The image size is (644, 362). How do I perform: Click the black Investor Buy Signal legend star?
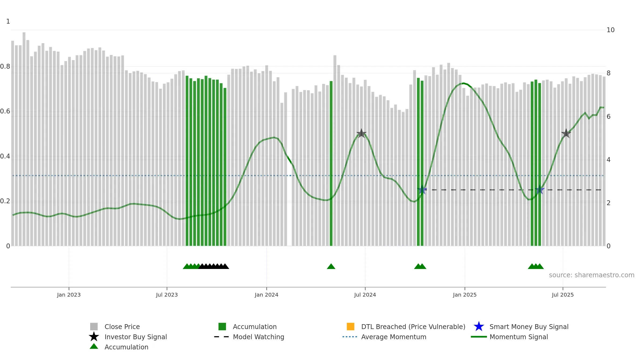(x=94, y=337)
